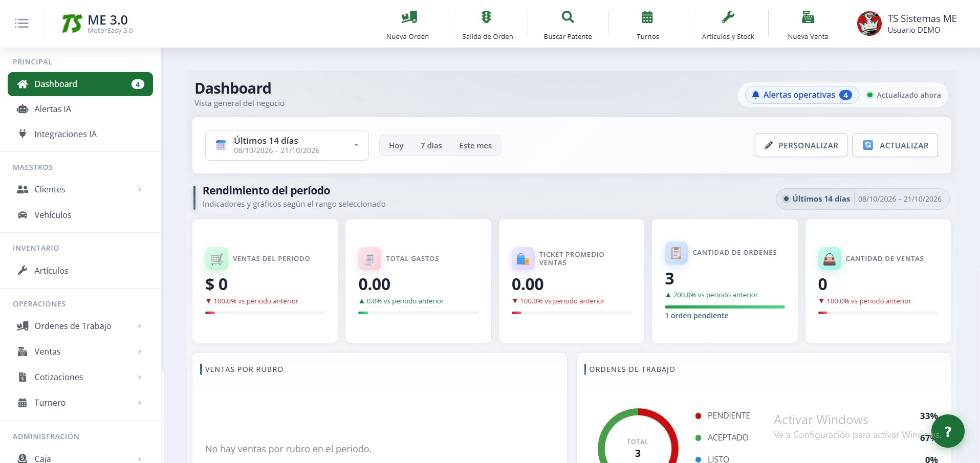Select the Hoy range filter
The image size is (980, 463).
coord(396,145)
